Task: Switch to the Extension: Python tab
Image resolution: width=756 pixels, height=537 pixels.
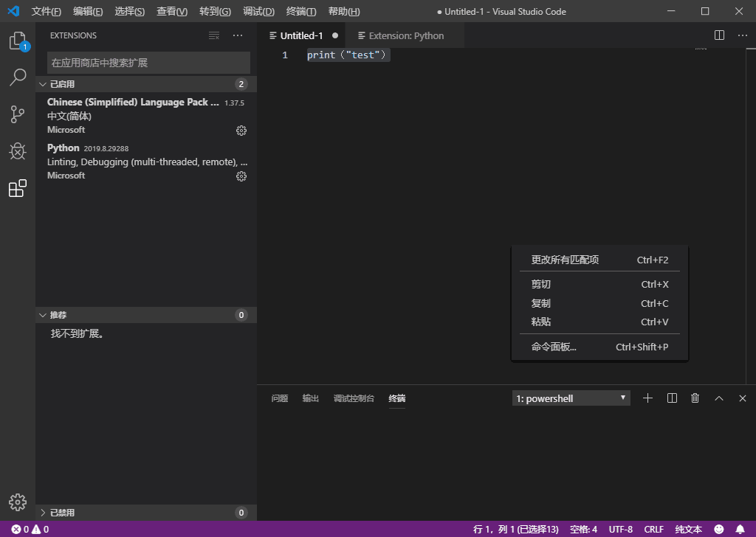Action: click(x=406, y=35)
